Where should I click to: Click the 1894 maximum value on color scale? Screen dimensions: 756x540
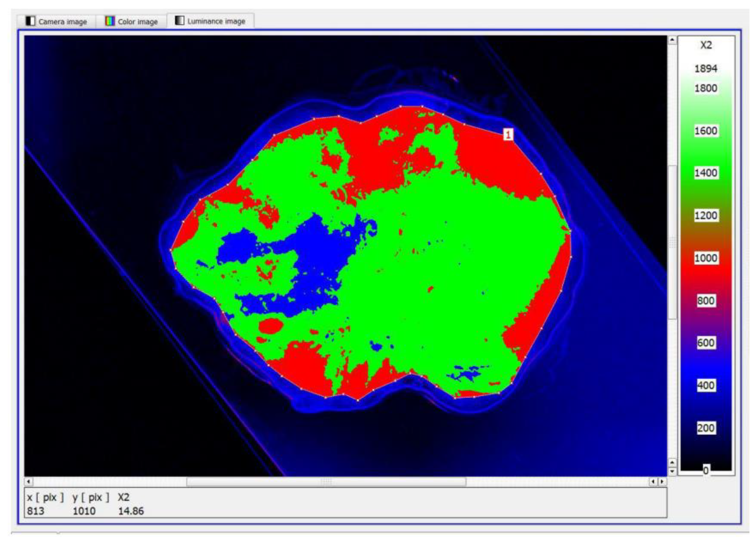(x=706, y=69)
